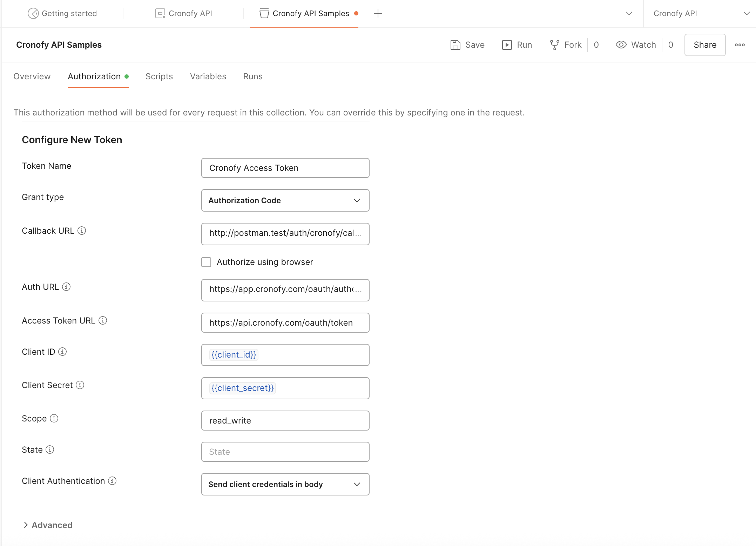Open the Grant type Authorization Code dropdown

pyautogui.click(x=285, y=200)
